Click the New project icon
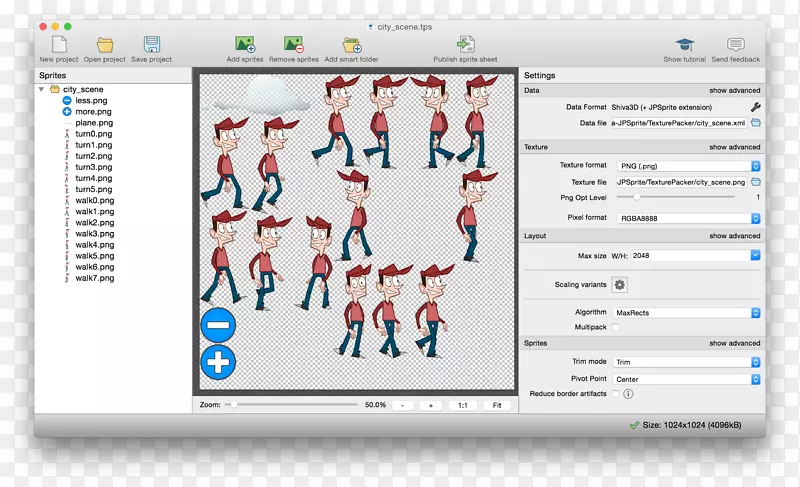The height and width of the screenshot is (487, 800). (58, 45)
